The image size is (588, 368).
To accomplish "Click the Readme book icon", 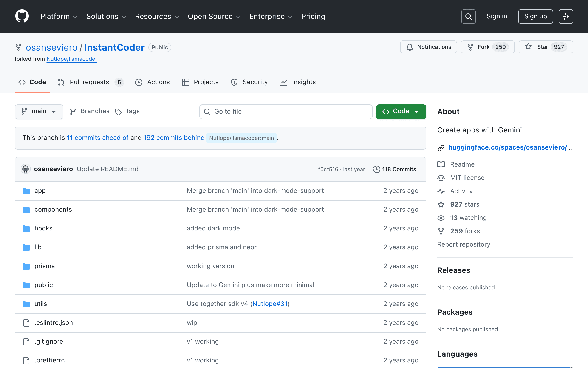I will tap(441, 164).
